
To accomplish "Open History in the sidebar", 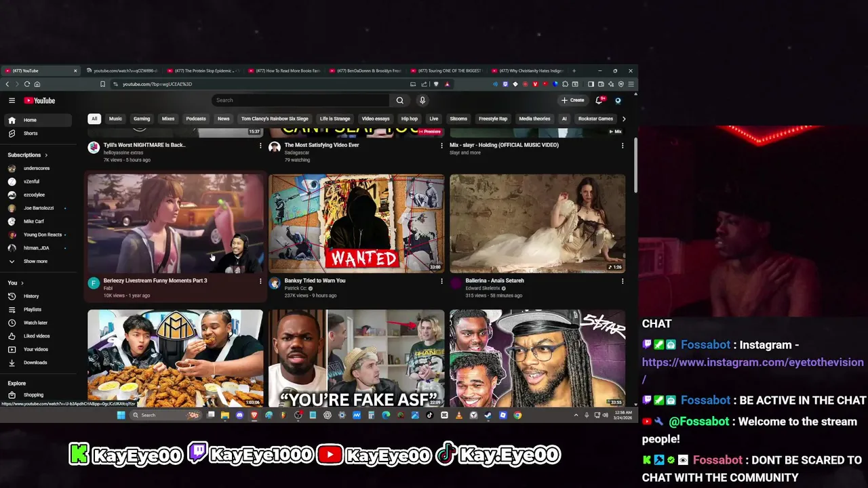I will click(x=37, y=296).
